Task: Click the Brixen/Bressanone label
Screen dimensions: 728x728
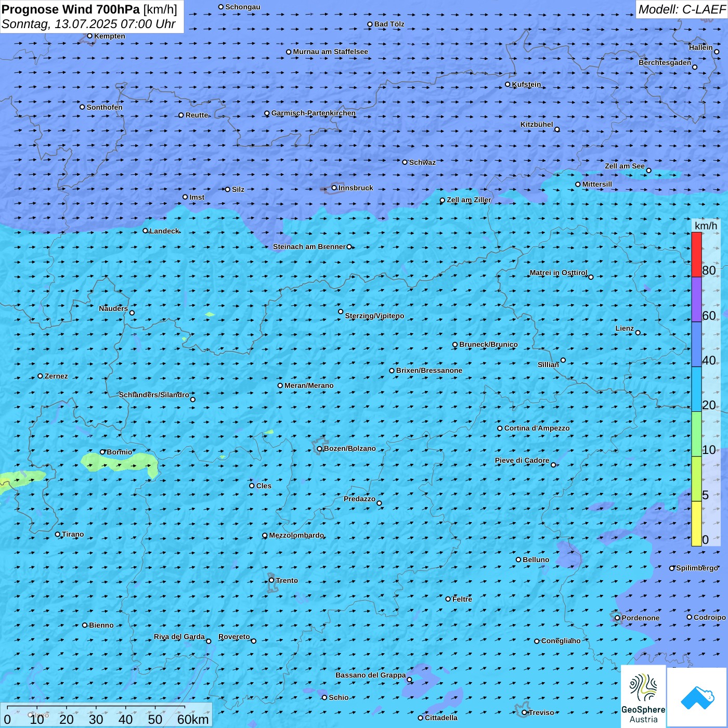Action: tap(429, 370)
